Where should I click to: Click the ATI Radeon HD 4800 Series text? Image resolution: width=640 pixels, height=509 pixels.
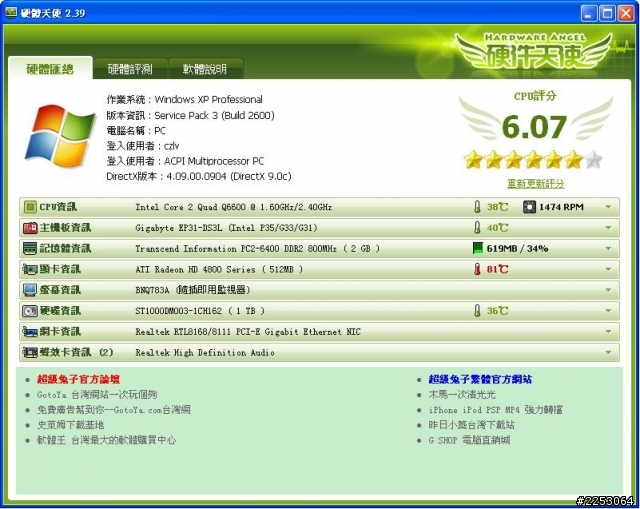click(x=219, y=269)
